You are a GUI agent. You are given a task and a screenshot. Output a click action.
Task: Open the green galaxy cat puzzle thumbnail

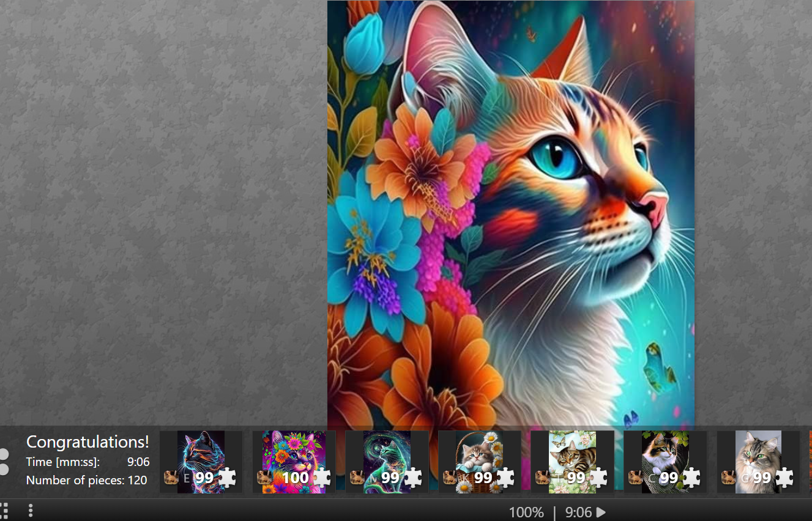(x=387, y=462)
